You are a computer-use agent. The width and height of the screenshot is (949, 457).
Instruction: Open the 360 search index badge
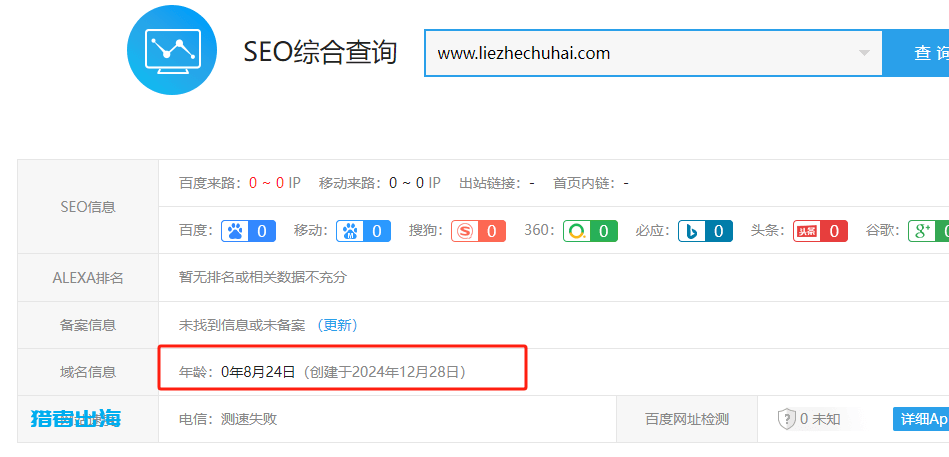coord(590,231)
